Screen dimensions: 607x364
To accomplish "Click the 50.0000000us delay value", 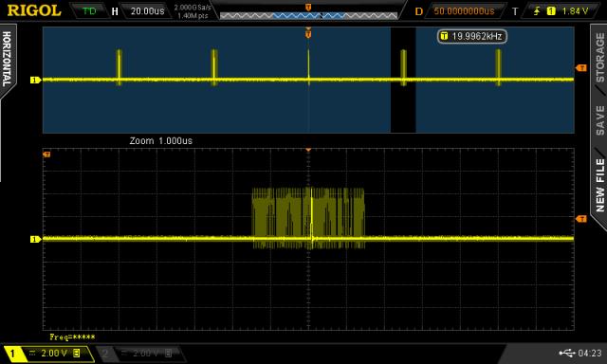I will click(464, 11).
